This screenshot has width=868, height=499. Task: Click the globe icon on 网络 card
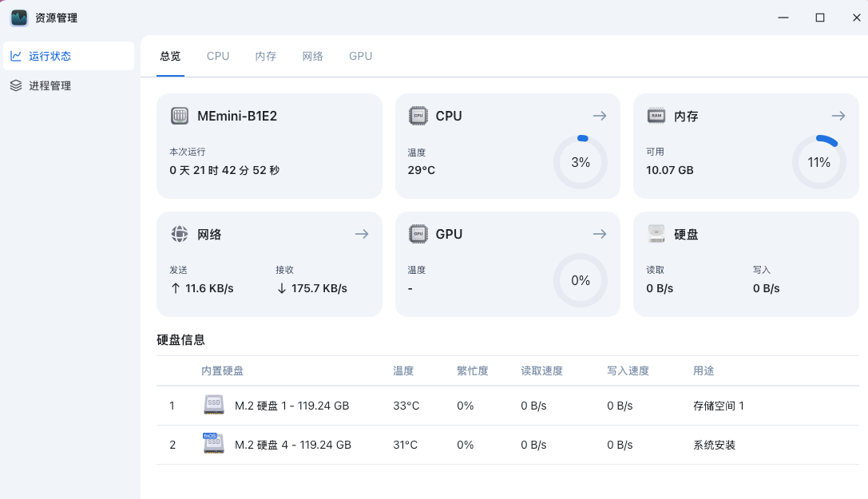pos(180,234)
